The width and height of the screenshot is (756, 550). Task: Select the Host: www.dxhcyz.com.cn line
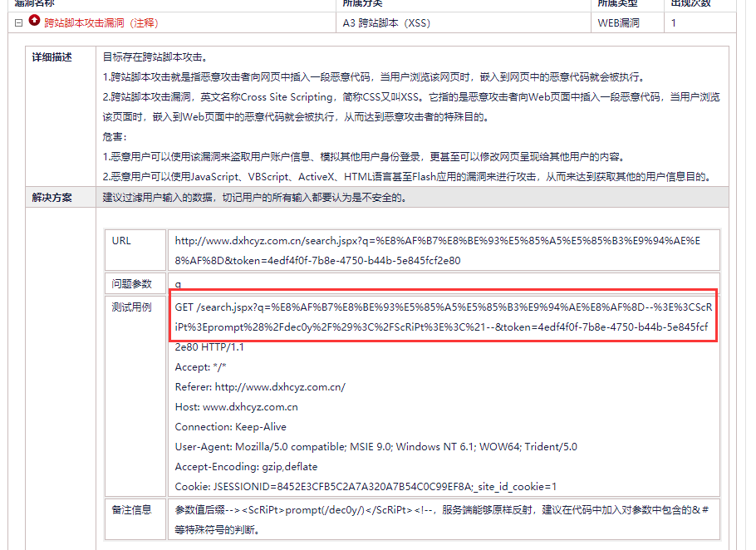pos(236,407)
